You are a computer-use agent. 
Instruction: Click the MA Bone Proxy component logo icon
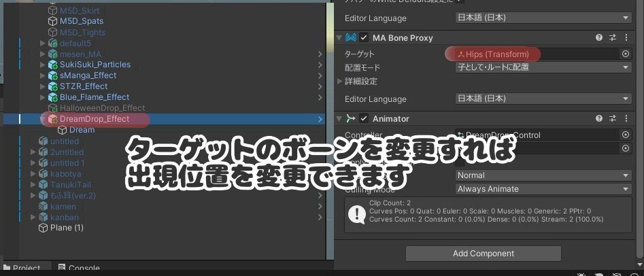(350, 38)
